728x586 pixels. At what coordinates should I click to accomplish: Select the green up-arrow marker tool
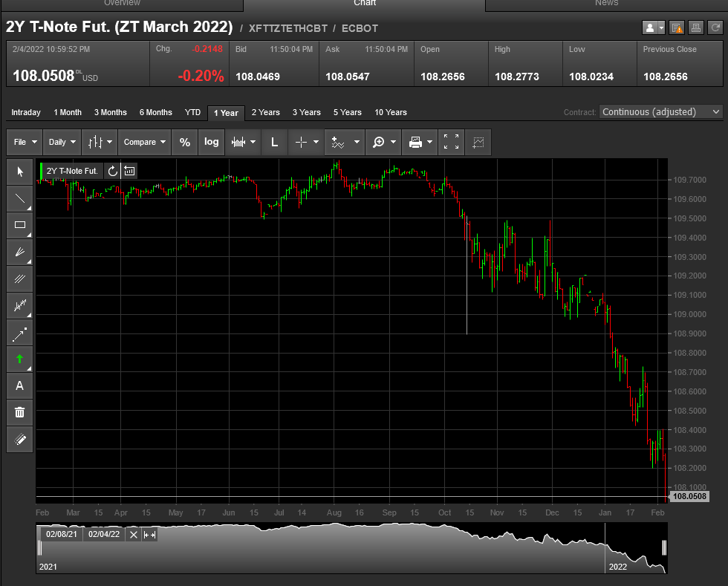point(20,359)
